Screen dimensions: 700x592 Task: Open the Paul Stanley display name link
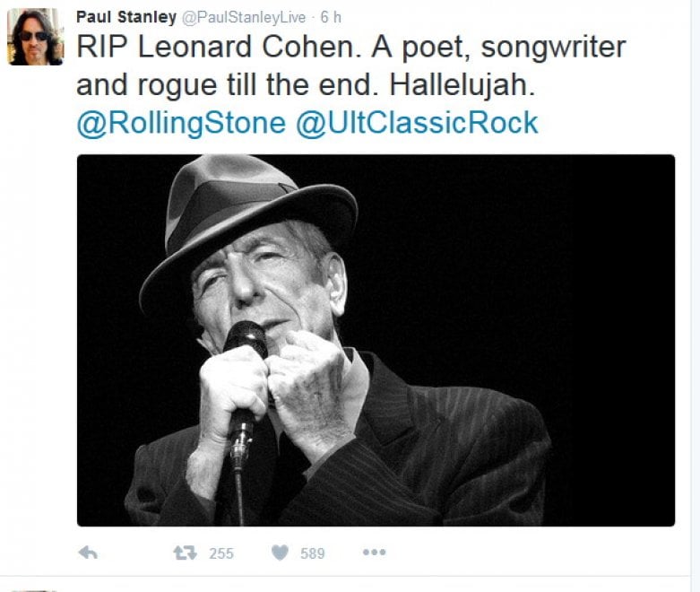point(126,17)
